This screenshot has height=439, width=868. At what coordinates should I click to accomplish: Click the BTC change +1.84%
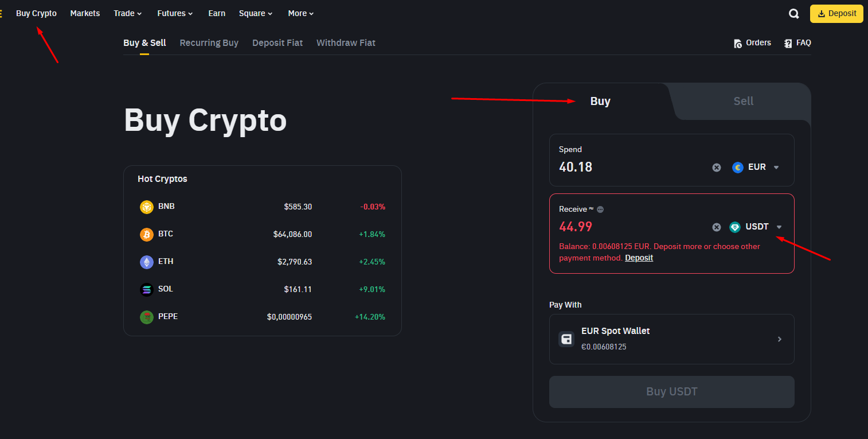click(372, 234)
